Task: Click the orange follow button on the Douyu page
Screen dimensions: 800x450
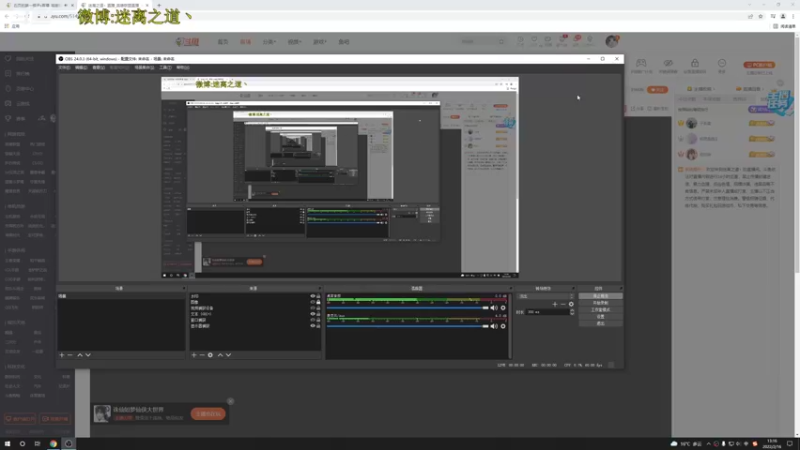Action: coord(657,89)
